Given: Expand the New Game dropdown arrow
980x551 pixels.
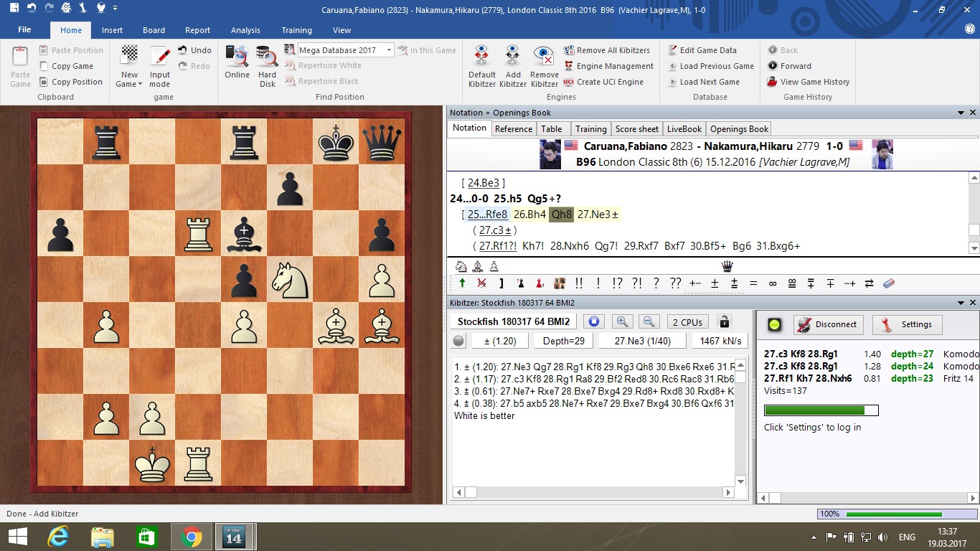Looking at the screenshot, I should 141,85.
